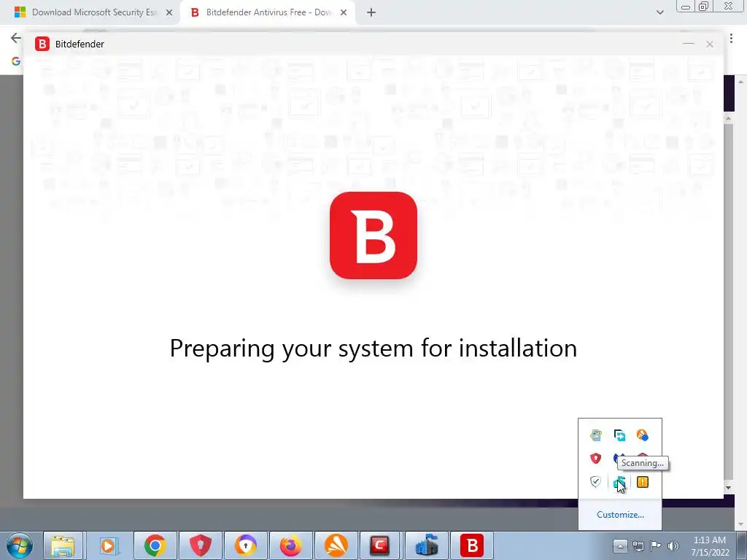Open the teal castle scanning tray icon

pos(619,482)
